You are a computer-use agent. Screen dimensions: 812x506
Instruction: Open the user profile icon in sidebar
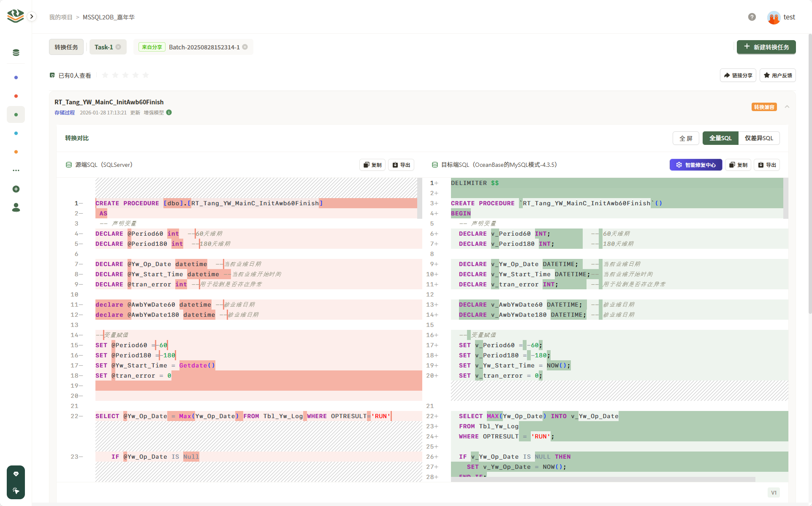(16, 207)
